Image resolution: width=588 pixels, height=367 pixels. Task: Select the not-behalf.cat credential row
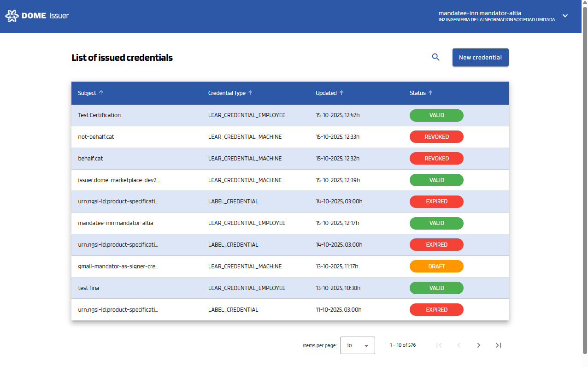[96, 137]
